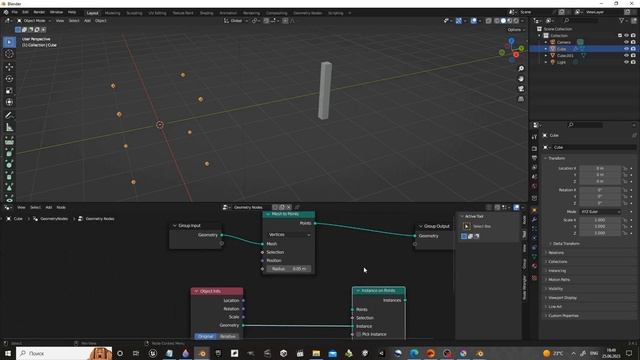
Task: Open the Modifiers wrench tab in Properties
Action: click(534, 220)
